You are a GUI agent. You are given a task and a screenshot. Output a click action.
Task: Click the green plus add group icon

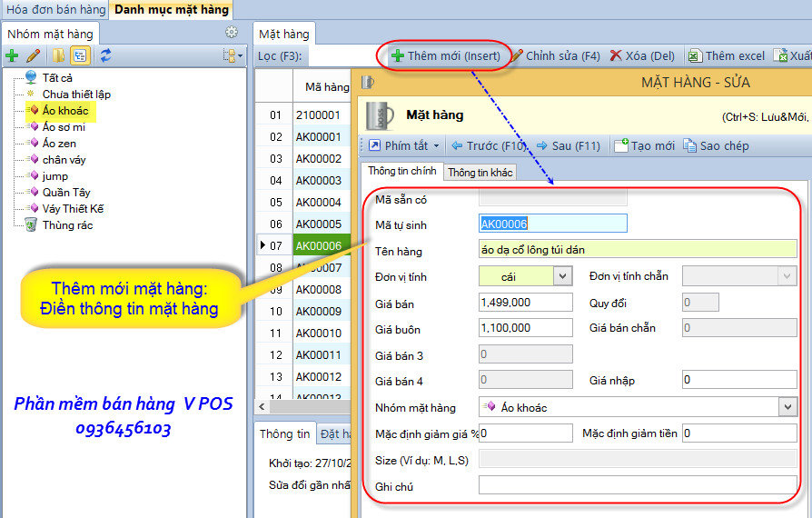[x=12, y=56]
